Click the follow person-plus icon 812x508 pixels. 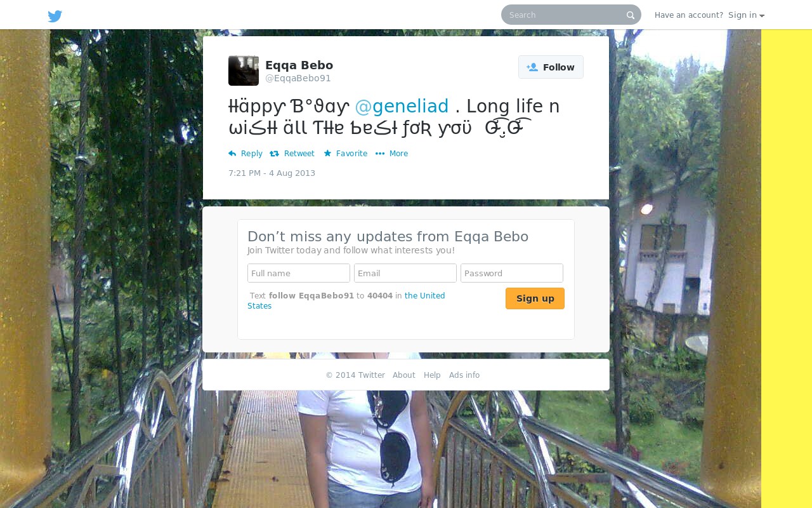[532, 67]
